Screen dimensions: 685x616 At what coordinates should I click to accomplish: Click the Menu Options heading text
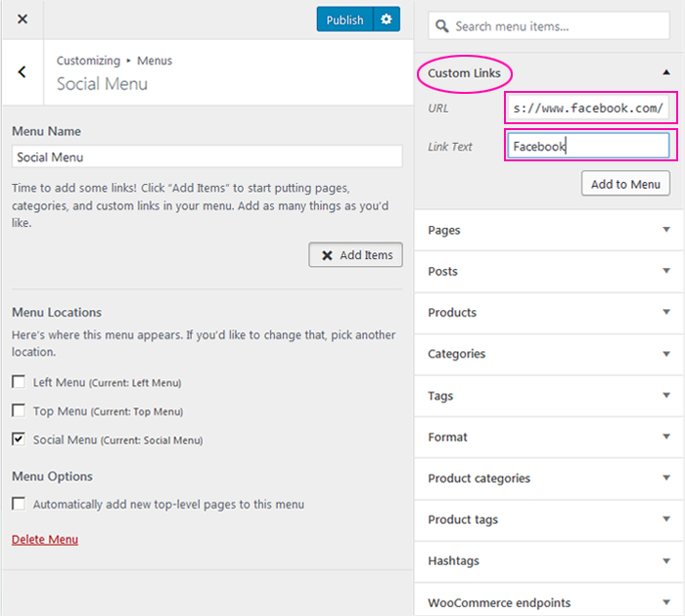pyautogui.click(x=52, y=476)
